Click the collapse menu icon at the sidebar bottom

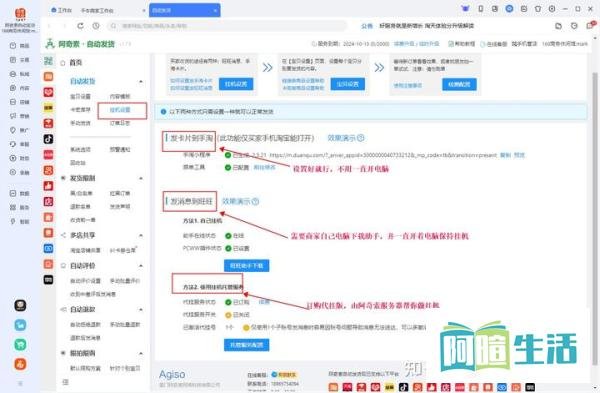point(65,382)
